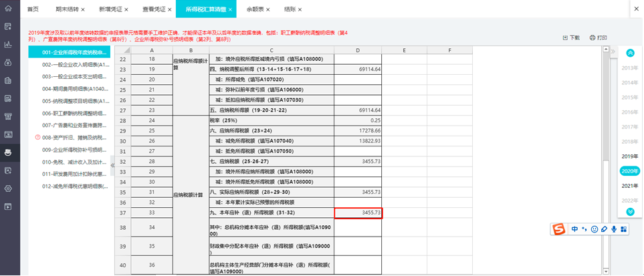Click the microphone icon on input toolbar

click(x=614, y=230)
